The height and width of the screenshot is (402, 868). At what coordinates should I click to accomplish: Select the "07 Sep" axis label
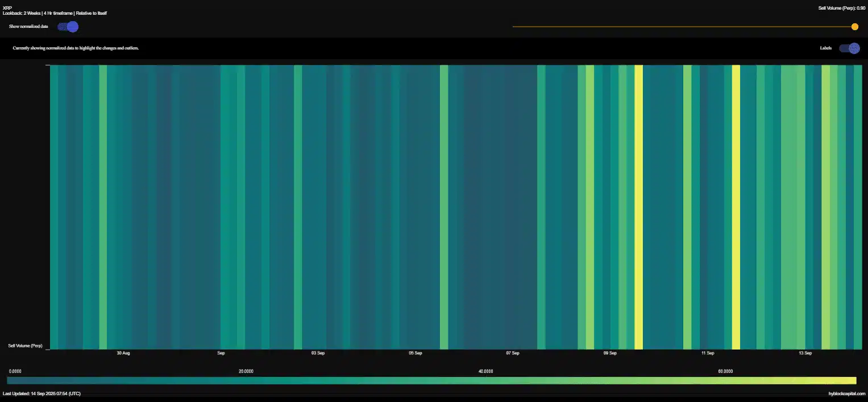pyautogui.click(x=512, y=353)
